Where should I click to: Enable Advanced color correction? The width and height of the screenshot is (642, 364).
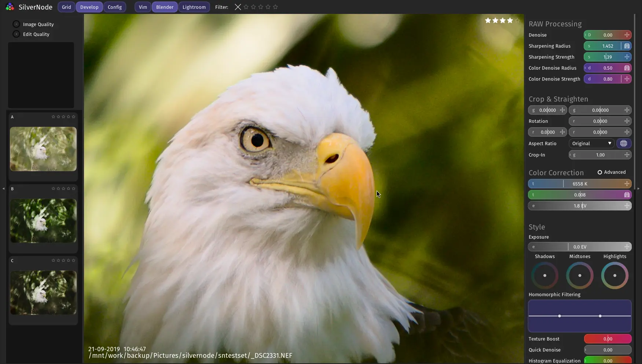pyautogui.click(x=600, y=172)
